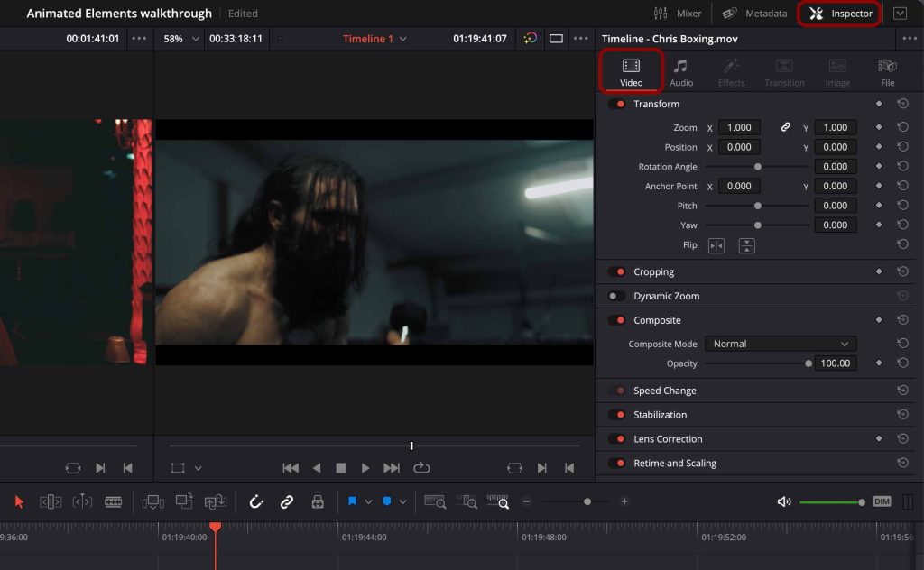Enable the Snapping magnet tool
Viewport: 924px width, 570px height.
(257, 501)
